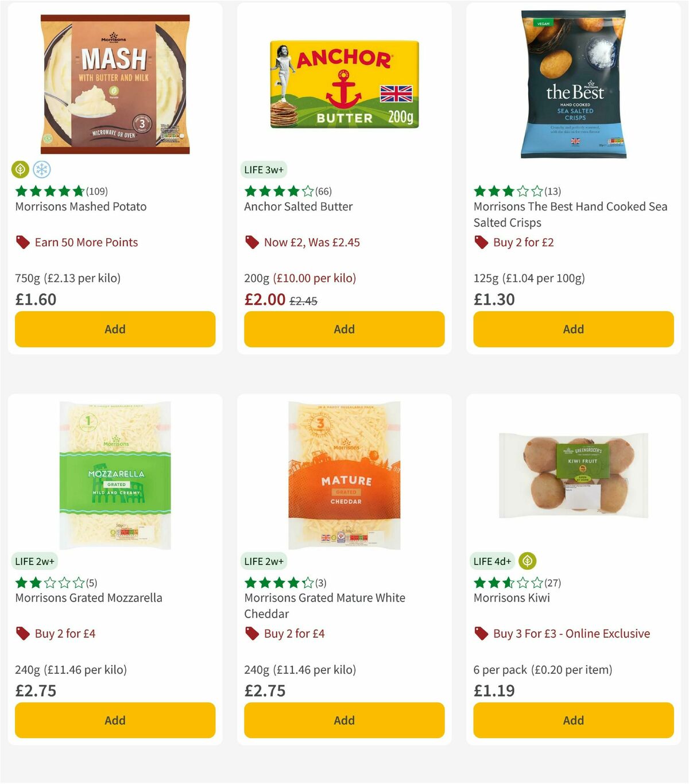Image resolution: width=689 pixels, height=784 pixels.
Task: Click the leaf icon beside LIFE 4d+ badge
Action: 526,561
